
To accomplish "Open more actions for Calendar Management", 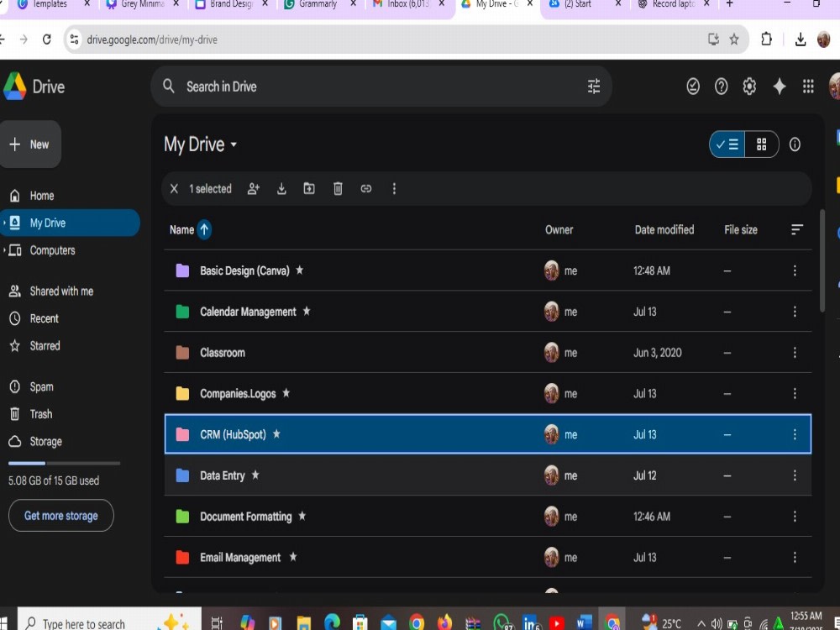I will [795, 312].
